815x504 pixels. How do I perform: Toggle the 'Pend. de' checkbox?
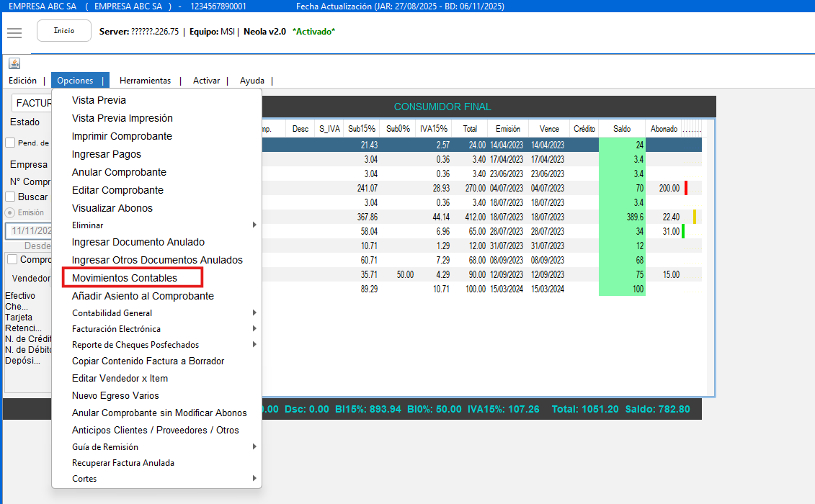tap(10, 143)
